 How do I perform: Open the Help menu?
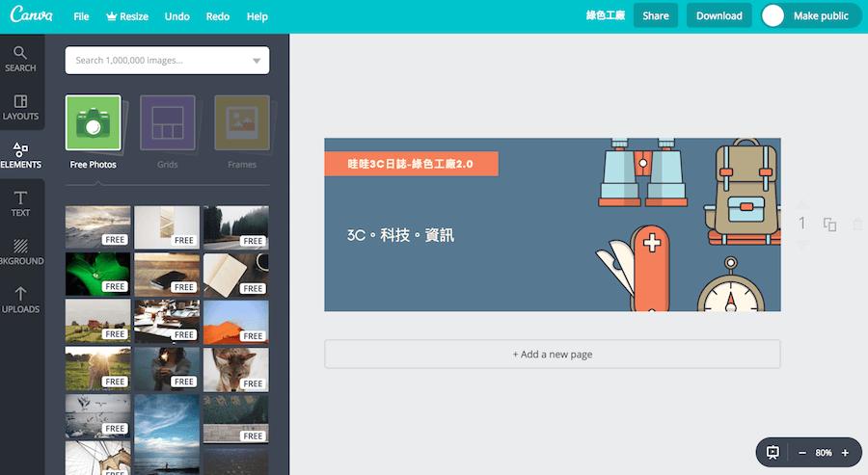coord(258,16)
